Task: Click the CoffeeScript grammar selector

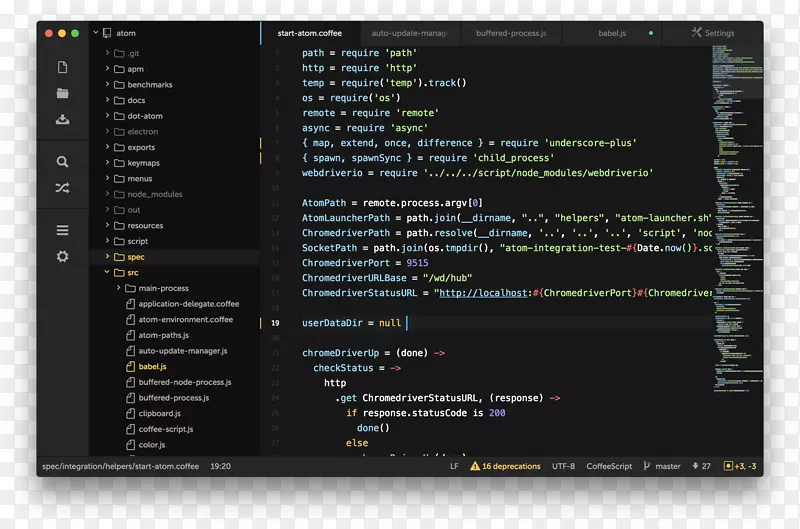Action: click(x=609, y=466)
